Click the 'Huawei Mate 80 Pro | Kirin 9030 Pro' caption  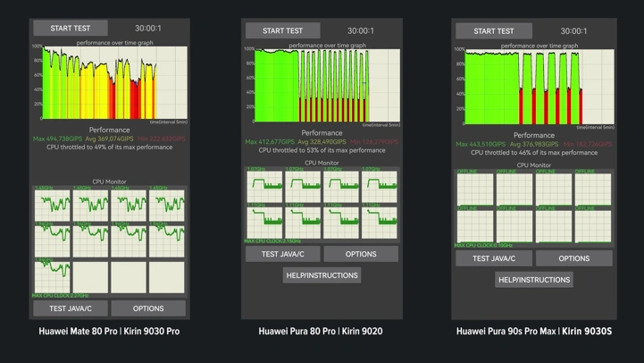pyautogui.click(x=109, y=331)
